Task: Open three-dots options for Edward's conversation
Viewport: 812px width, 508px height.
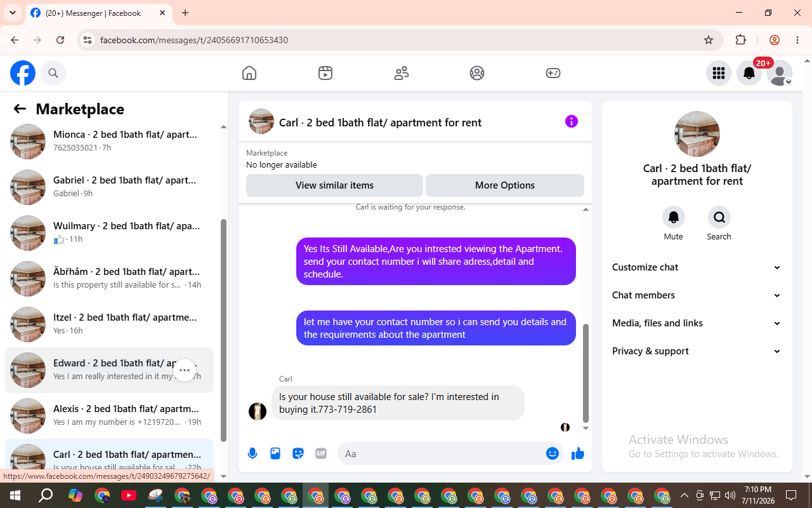Action: pos(185,370)
